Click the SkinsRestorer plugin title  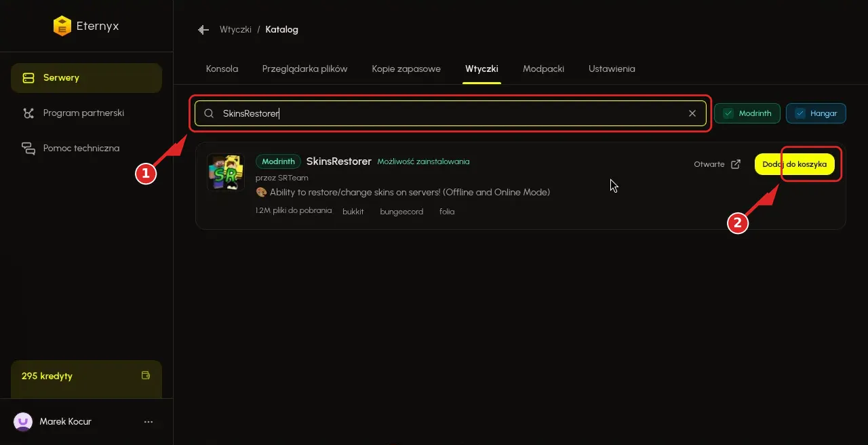[339, 161]
